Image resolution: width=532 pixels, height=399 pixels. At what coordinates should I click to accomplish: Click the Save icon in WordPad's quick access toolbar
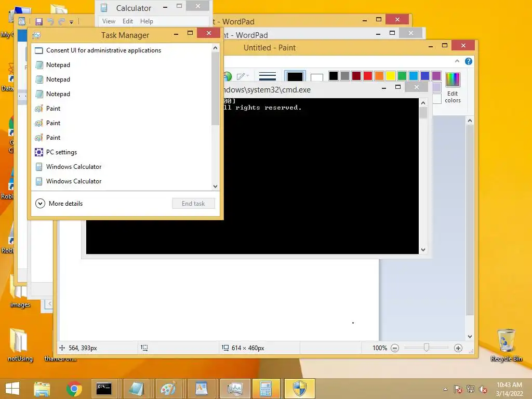click(39, 22)
